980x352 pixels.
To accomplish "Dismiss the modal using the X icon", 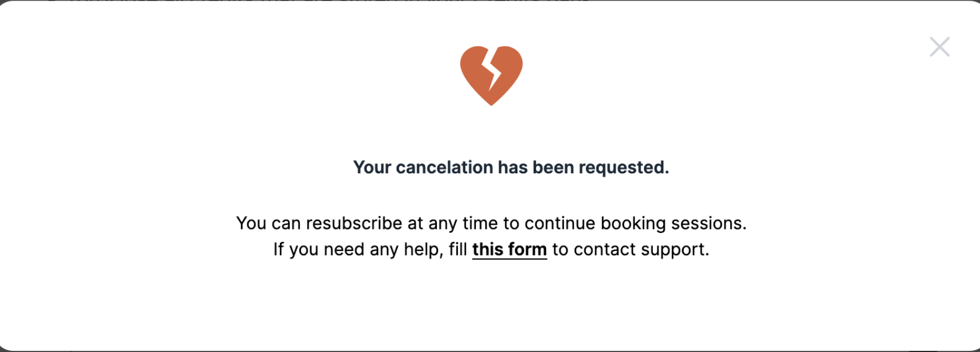I will [x=940, y=47].
